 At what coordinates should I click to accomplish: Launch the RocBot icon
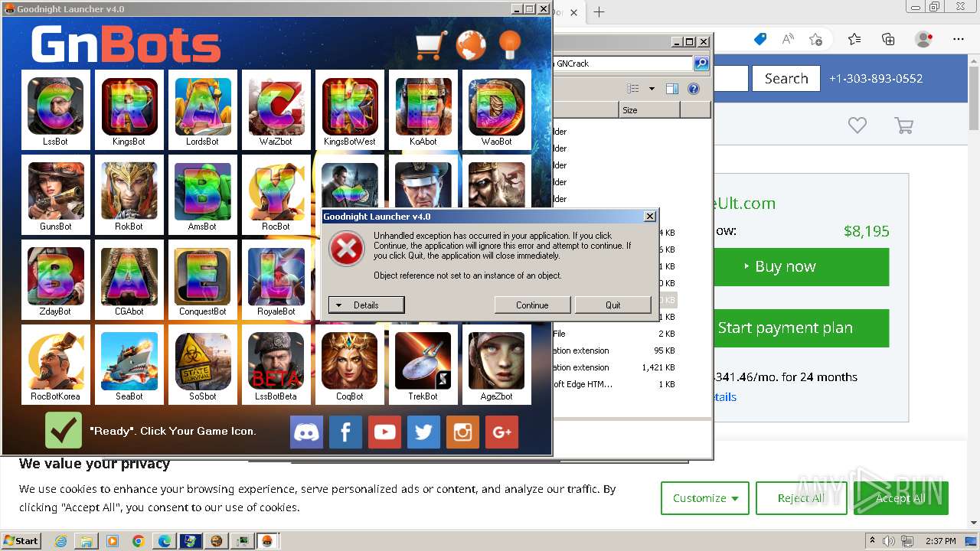tap(276, 194)
